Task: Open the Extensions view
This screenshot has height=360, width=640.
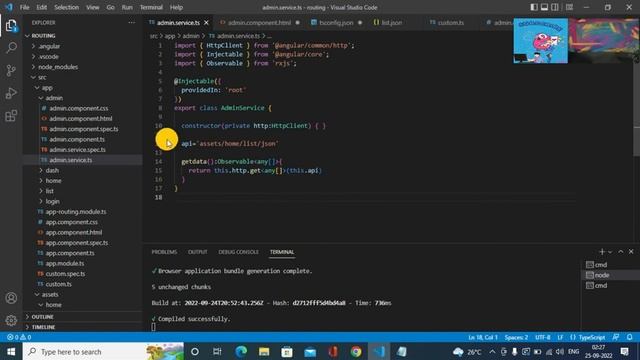Action: (11, 116)
